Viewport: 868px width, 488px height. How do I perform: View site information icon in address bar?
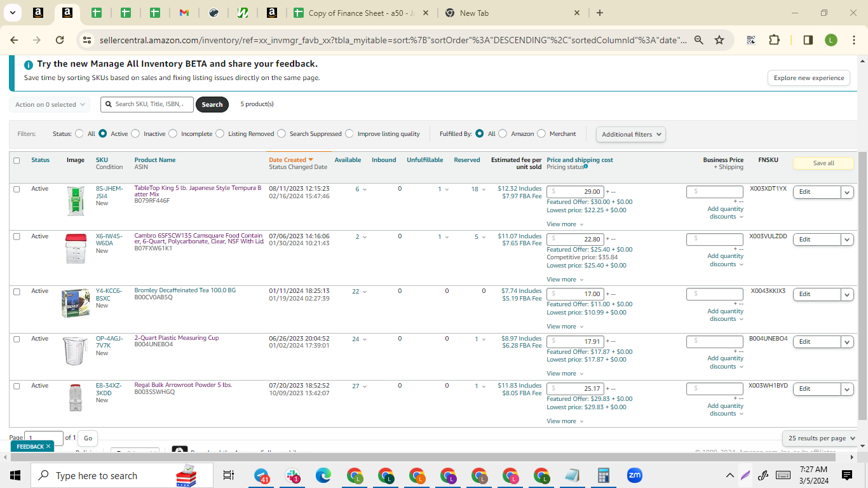tap(87, 40)
